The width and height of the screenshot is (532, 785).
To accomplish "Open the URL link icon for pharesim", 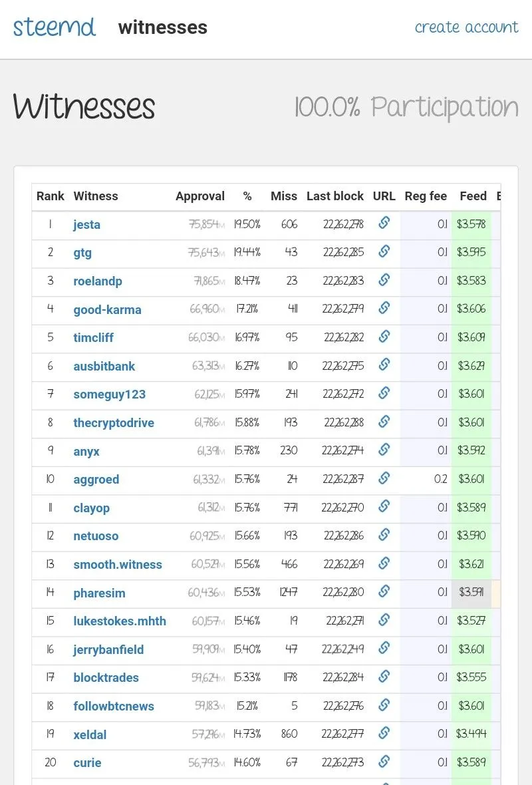I will [x=384, y=591].
